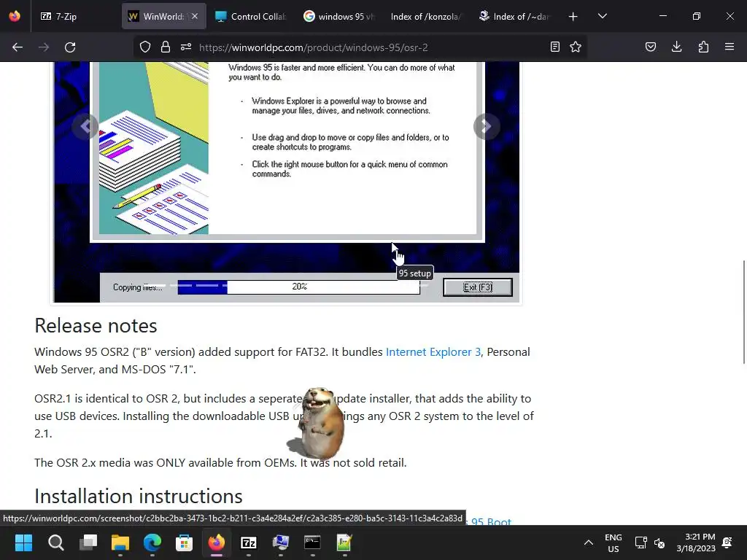
Task: Switch to the Google windows 95 tab
Action: click(x=339, y=16)
